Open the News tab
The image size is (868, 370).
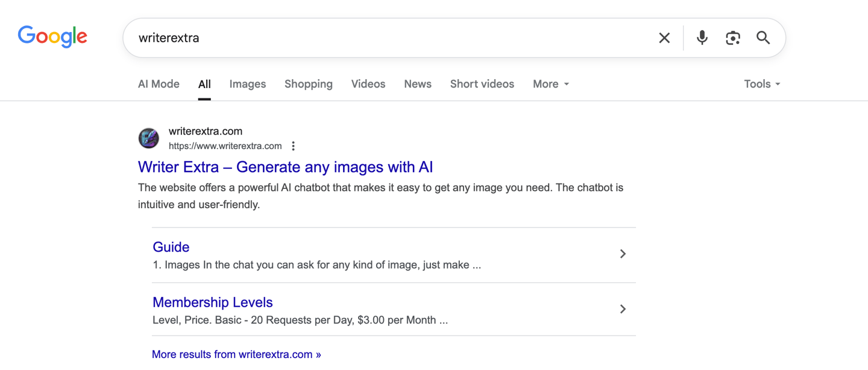coord(418,84)
